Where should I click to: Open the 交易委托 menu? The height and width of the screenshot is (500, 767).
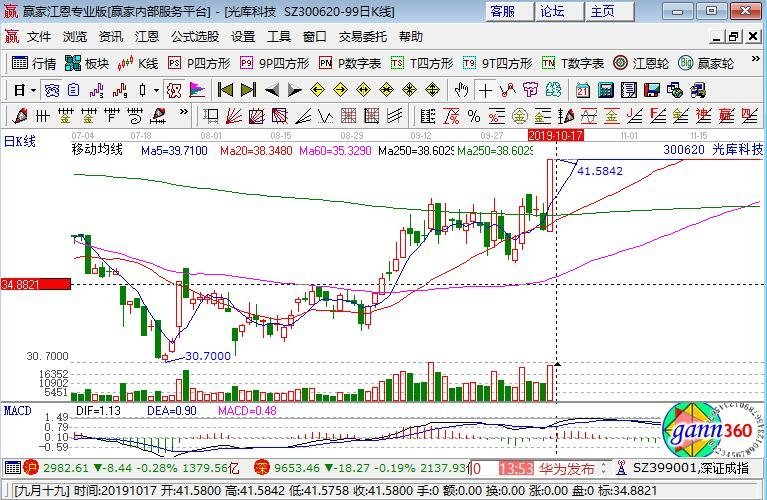point(363,37)
